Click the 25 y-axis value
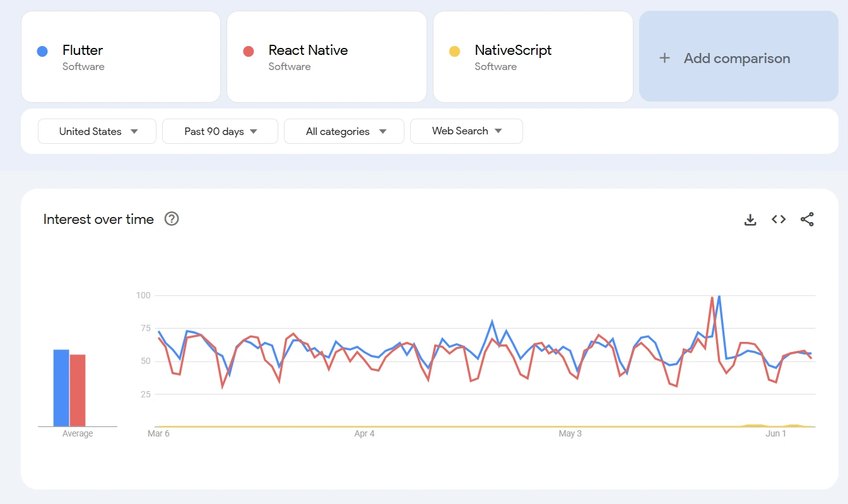Viewport: 848px width, 504px height. coord(146,394)
